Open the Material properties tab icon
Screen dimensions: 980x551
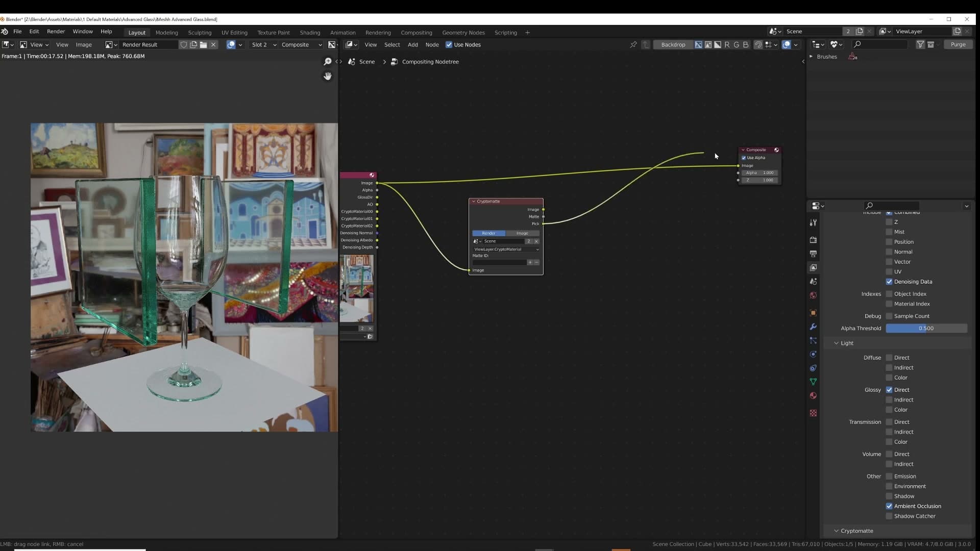813,396
